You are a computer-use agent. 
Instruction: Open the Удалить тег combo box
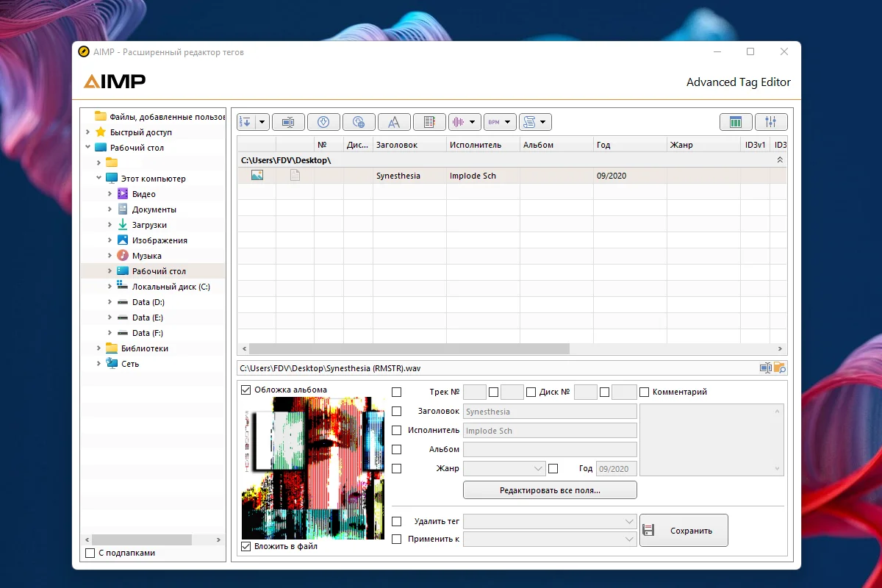point(550,521)
